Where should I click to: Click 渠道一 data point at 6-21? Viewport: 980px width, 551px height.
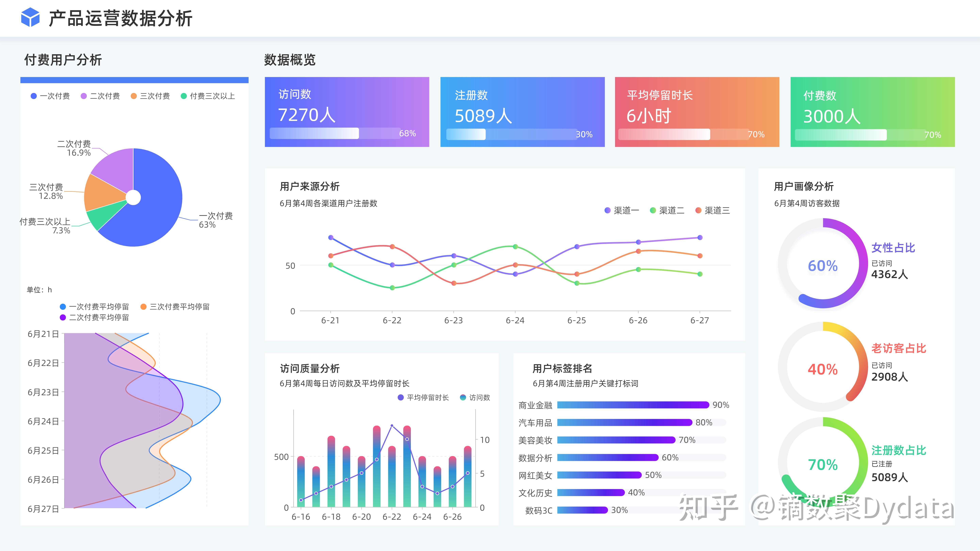pyautogui.click(x=331, y=238)
